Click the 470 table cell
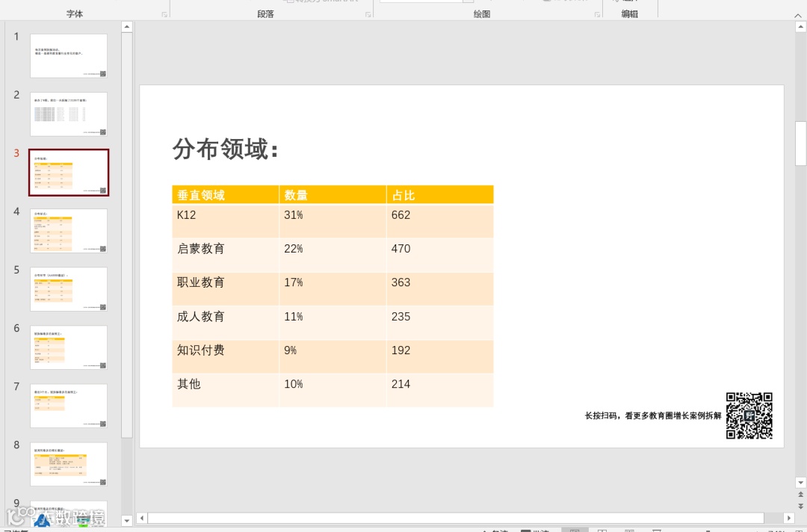The width and height of the screenshot is (807, 532). [440, 256]
